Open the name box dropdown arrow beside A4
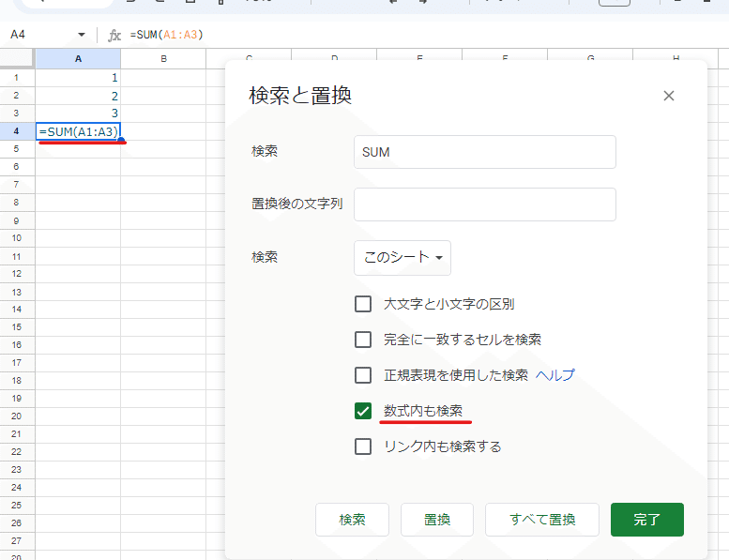729x560 pixels. coord(82,35)
